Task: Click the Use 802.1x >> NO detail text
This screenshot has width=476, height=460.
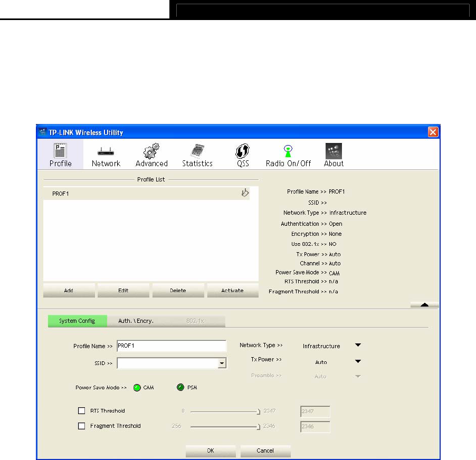Action: 314,244
